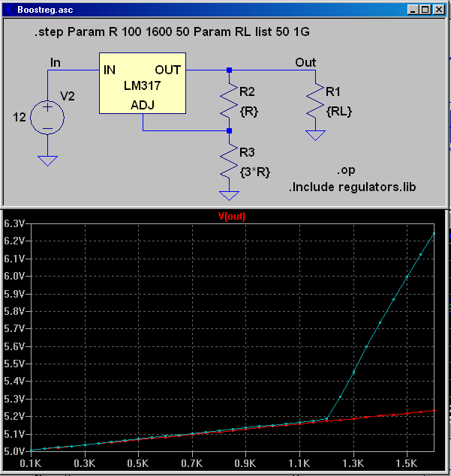
Task: Click the cyan trace top data point
Action: tap(434, 233)
